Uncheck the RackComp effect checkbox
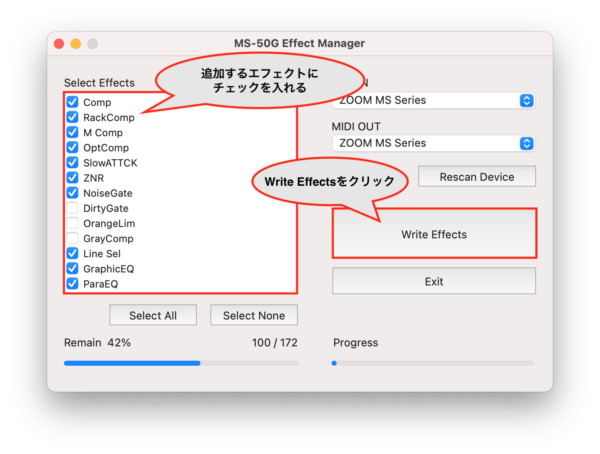The height and width of the screenshot is (454, 600). click(x=72, y=117)
